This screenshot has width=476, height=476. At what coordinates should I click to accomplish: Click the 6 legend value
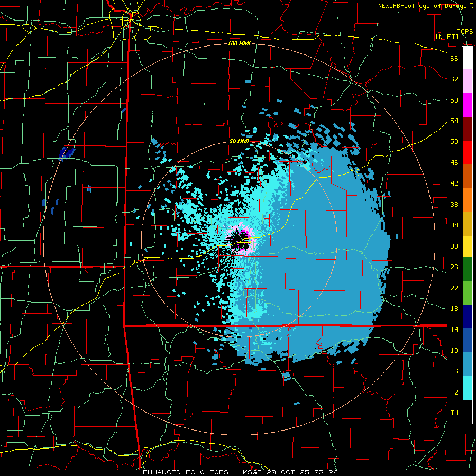(x=456, y=371)
